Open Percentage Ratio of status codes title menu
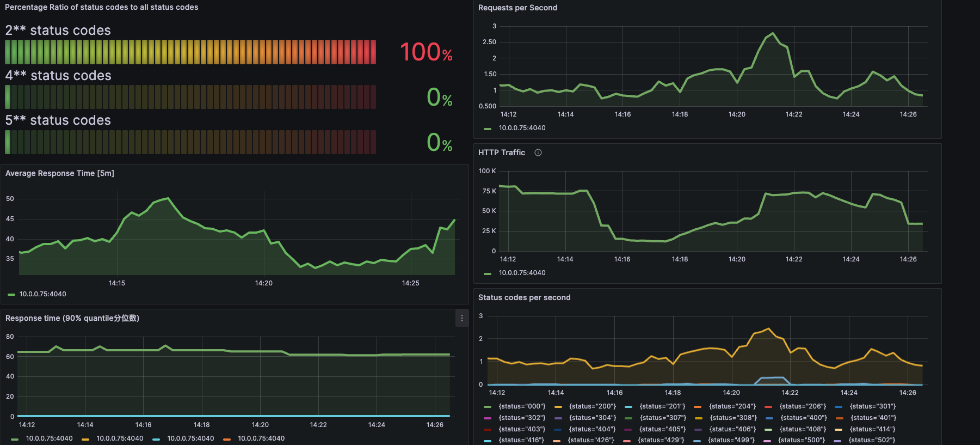 point(102,7)
